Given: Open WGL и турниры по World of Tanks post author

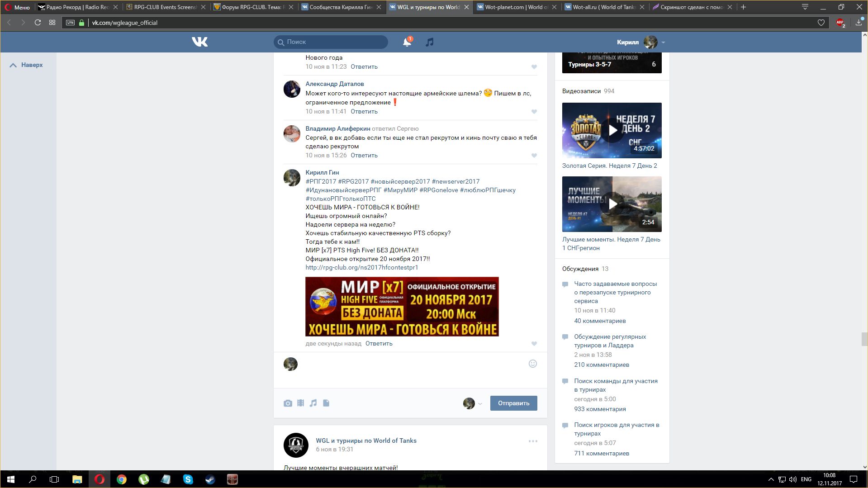Looking at the screenshot, I should click(x=366, y=441).
